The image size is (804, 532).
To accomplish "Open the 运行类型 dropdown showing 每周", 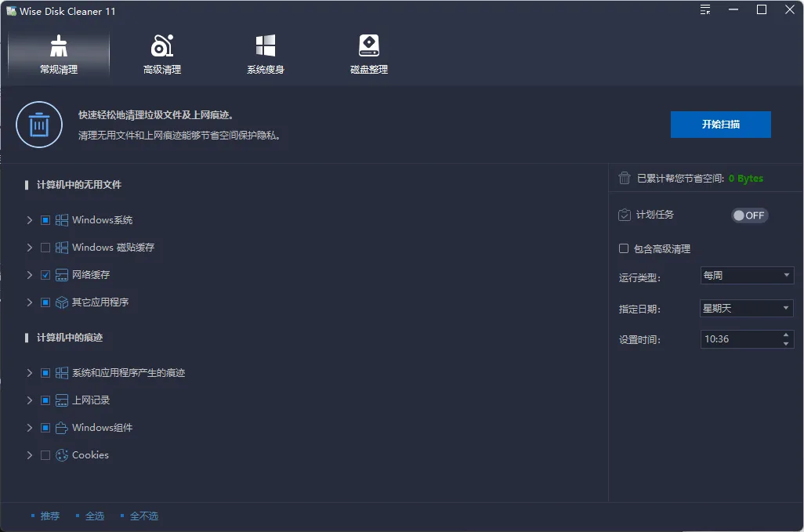I will coord(747,276).
